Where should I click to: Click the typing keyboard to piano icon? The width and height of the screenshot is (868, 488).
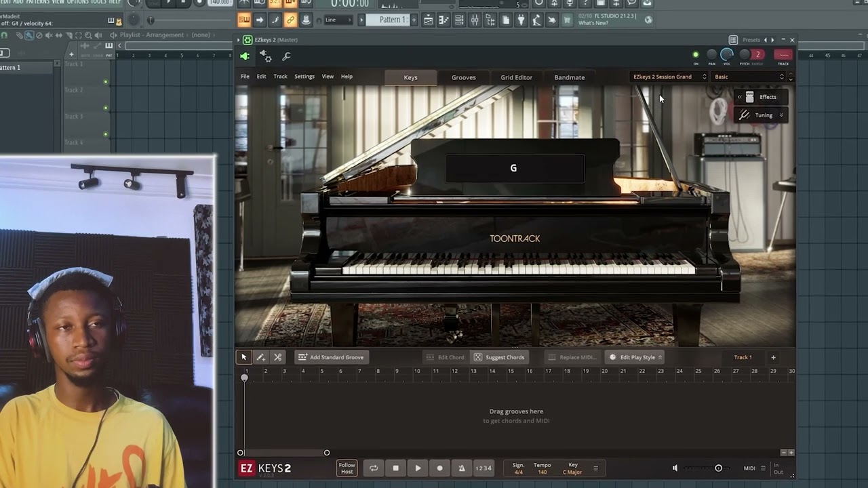(244, 20)
